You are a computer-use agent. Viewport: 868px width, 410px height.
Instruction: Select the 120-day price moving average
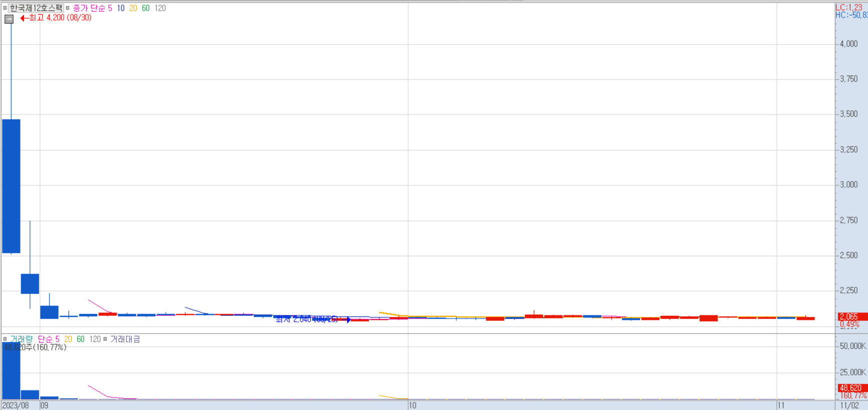click(x=160, y=8)
